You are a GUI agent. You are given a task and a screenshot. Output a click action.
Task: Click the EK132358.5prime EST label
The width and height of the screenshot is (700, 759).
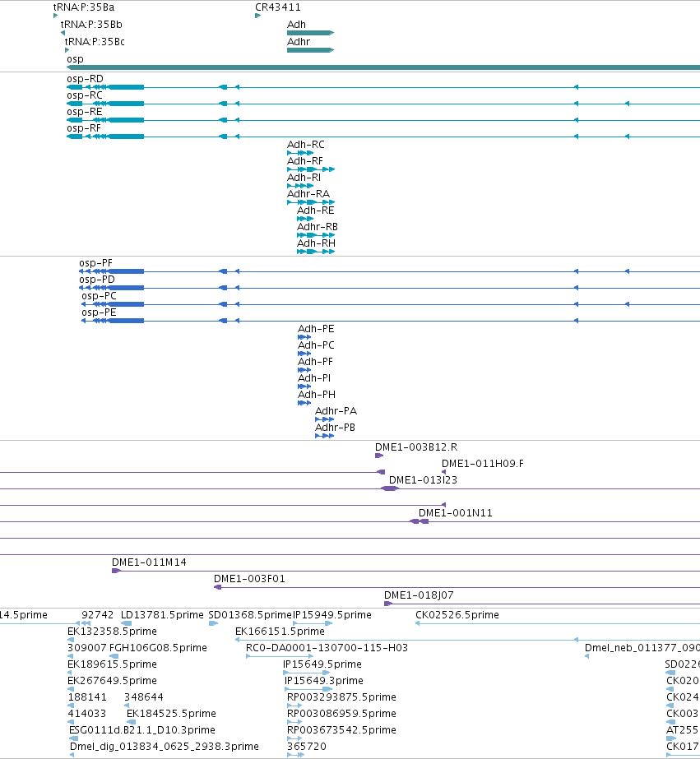[x=113, y=632]
